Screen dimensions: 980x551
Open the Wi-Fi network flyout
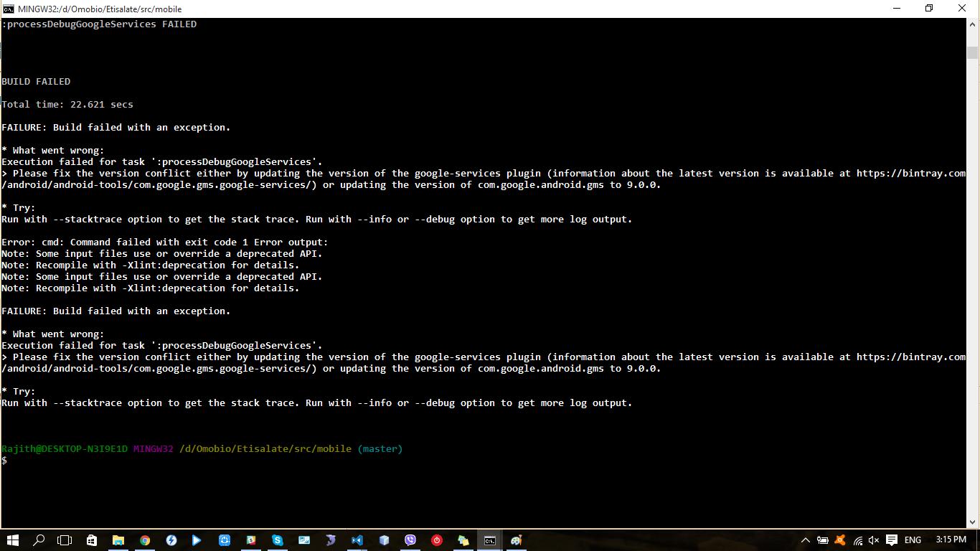pos(857,540)
